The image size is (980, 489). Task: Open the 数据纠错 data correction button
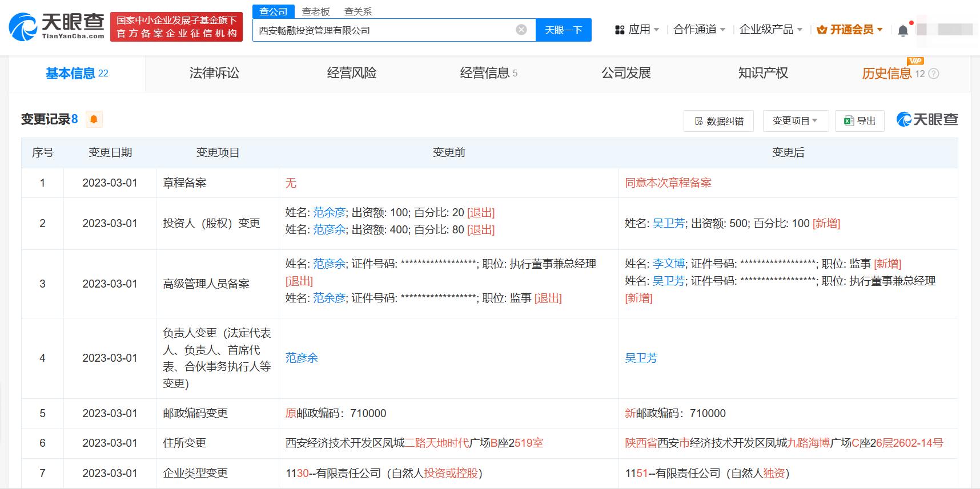coord(718,121)
